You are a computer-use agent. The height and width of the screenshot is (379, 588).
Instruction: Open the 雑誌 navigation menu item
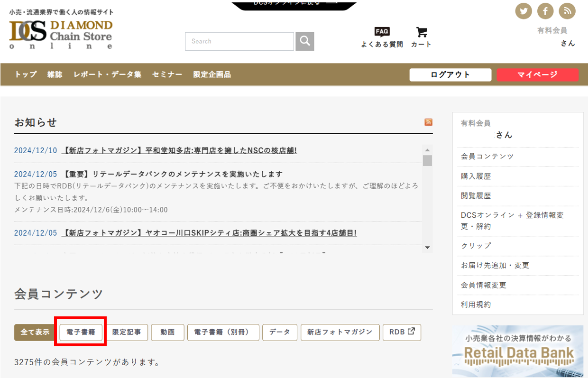click(x=55, y=74)
